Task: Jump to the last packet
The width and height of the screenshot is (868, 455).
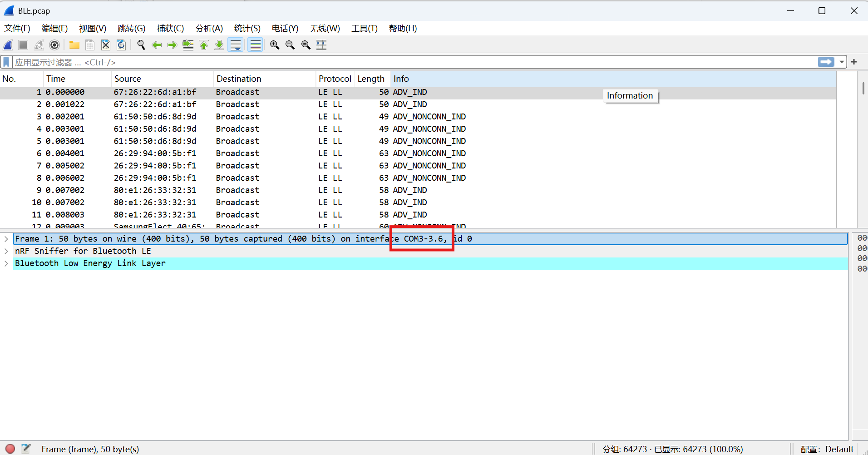Action: (219, 45)
